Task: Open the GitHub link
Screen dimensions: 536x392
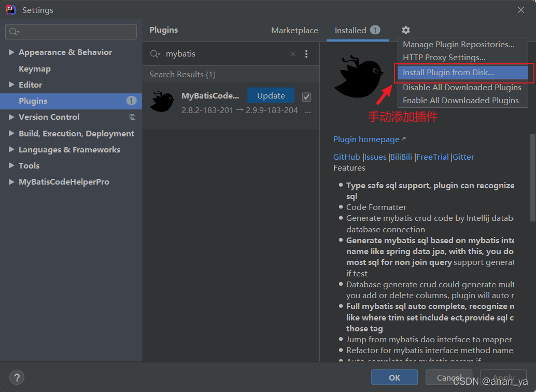Action: 347,157
